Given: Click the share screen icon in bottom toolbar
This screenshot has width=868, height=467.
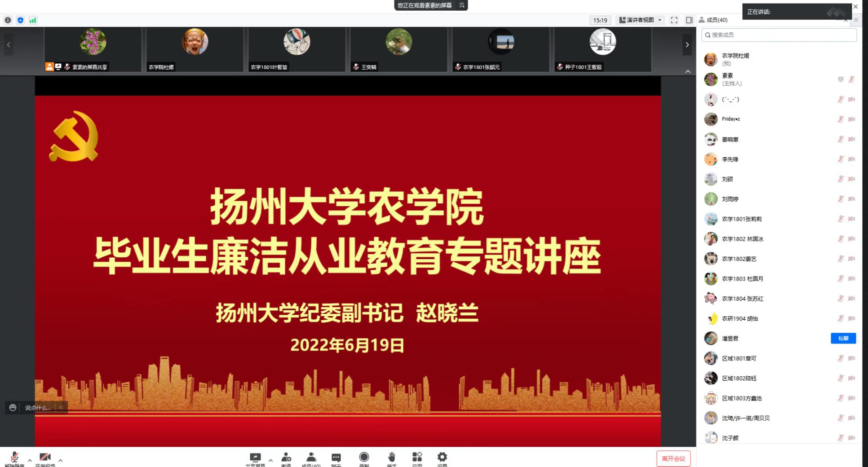Looking at the screenshot, I should [x=255, y=458].
